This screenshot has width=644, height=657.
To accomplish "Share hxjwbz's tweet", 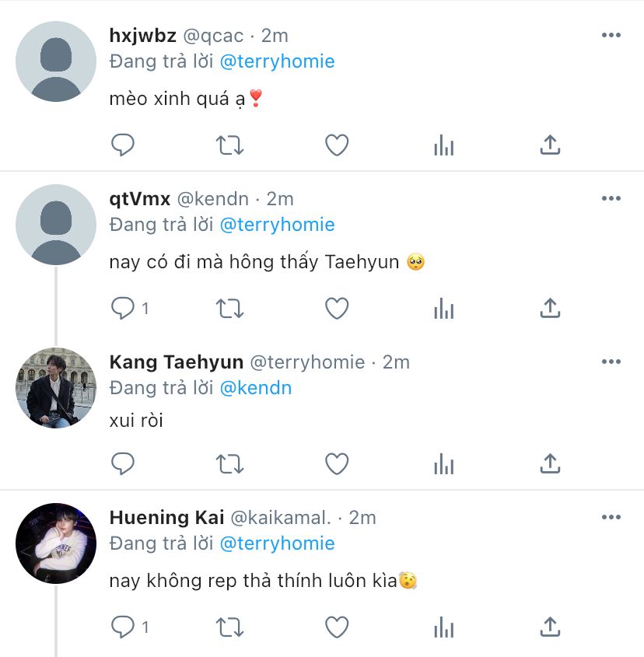I will (550, 145).
